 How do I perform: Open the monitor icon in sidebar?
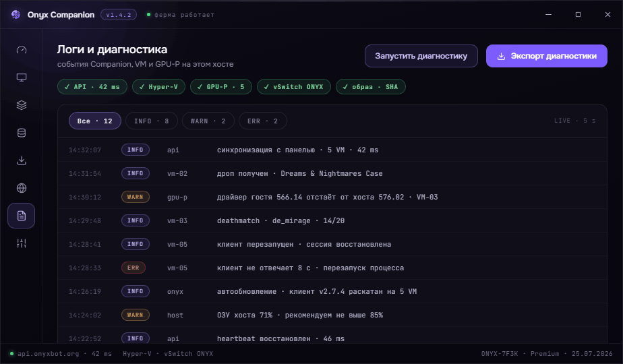click(22, 78)
